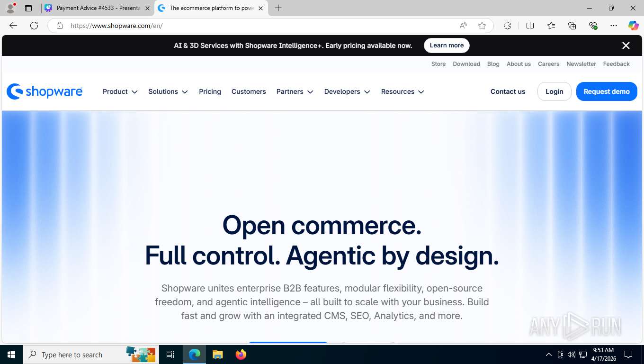
Task: Open Contact us link
Action: (508, 91)
